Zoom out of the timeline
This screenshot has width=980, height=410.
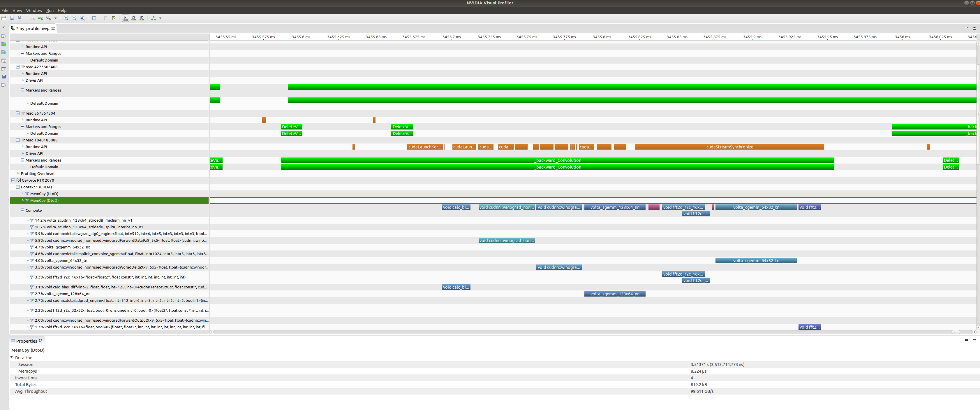75,18
